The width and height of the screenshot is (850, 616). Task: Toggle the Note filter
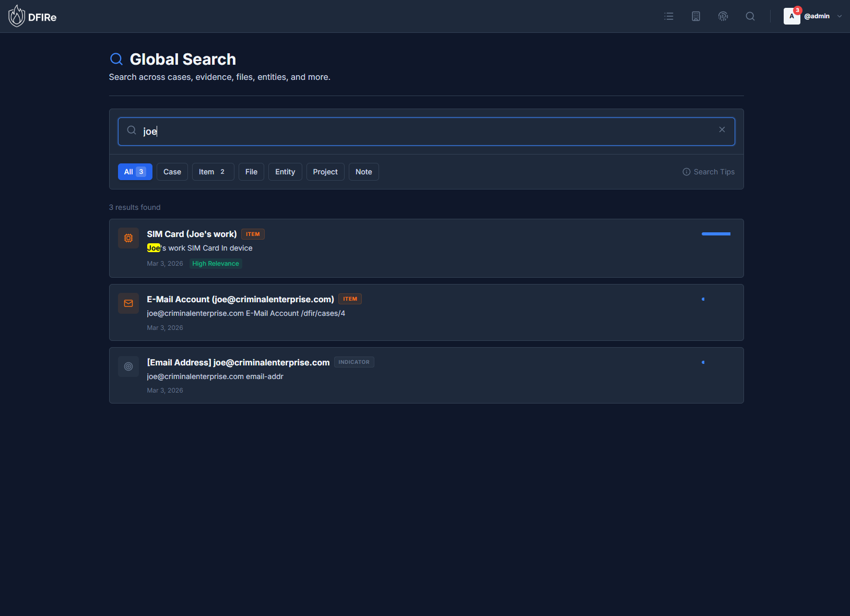363,172
